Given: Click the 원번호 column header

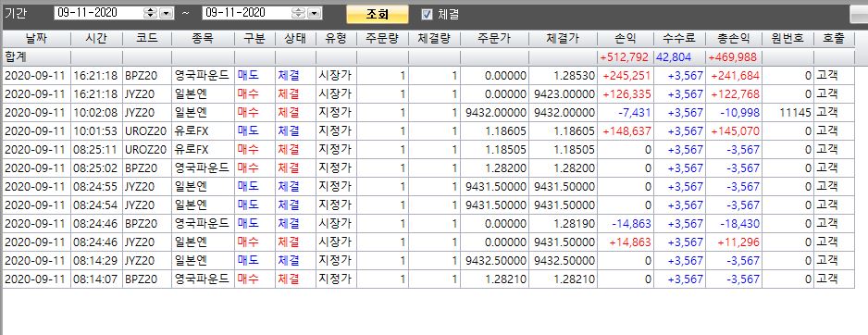Looking at the screenshot, I should tap(787, 39).
